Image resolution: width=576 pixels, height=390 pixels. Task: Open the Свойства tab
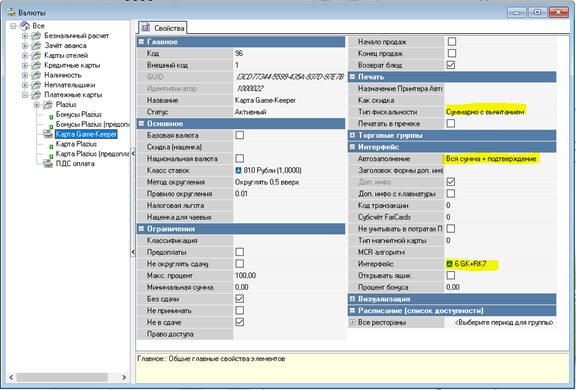[x=163, y=28]
